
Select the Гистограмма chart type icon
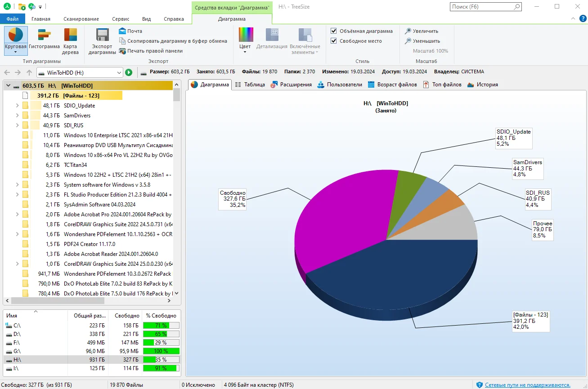pos(44,35)
